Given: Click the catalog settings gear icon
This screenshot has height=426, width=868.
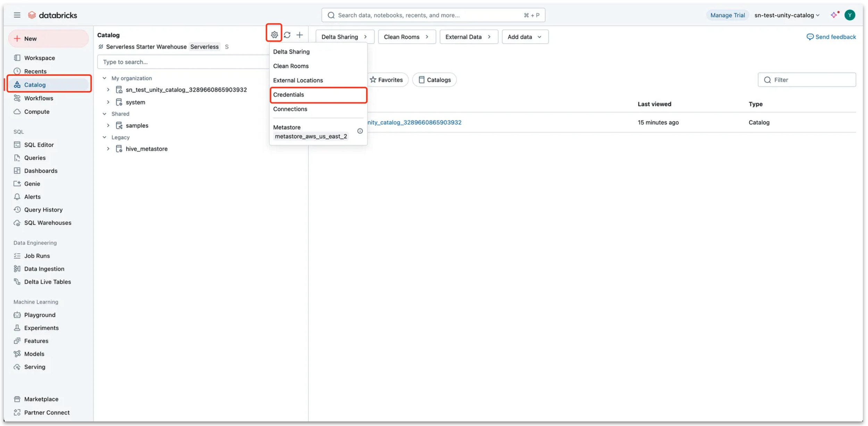Looking at the screenshot, I should click(274, 35).
